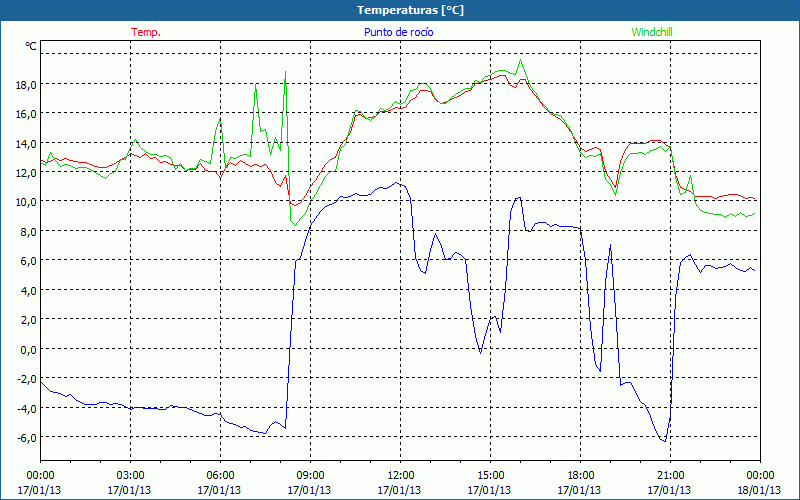Click the 4,0 y-axis label

coord(29,290)
